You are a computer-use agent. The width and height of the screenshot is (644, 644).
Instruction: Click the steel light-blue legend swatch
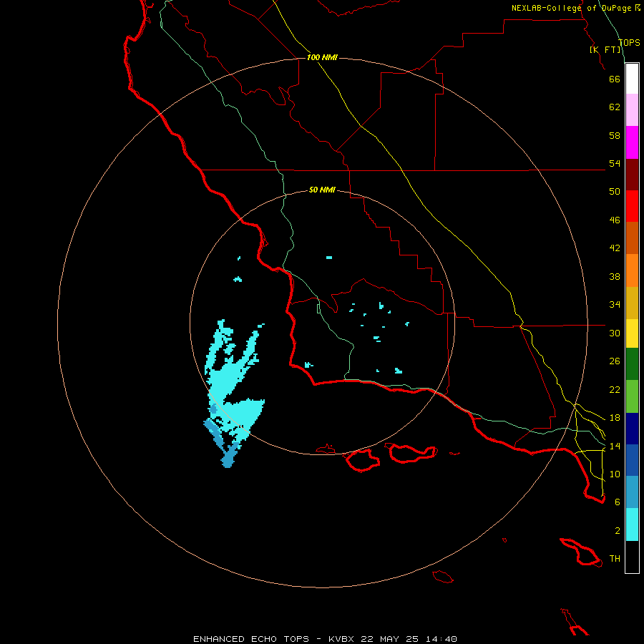632,492
